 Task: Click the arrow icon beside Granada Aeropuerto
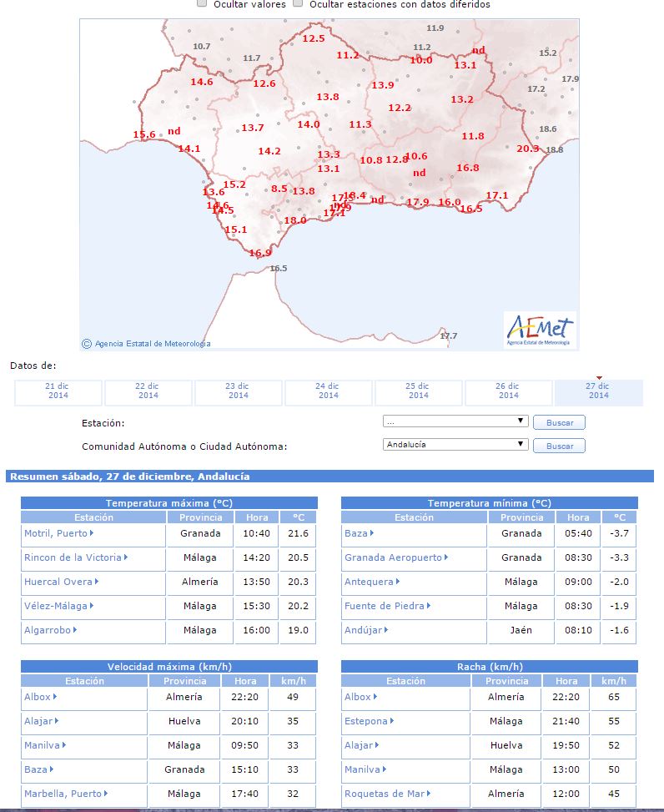coord(447,557)
